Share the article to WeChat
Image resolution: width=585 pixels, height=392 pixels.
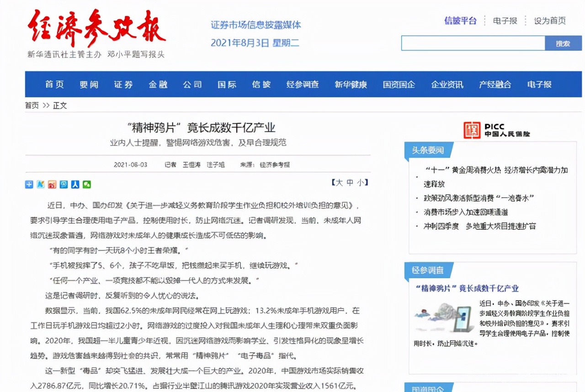[87, 184]
